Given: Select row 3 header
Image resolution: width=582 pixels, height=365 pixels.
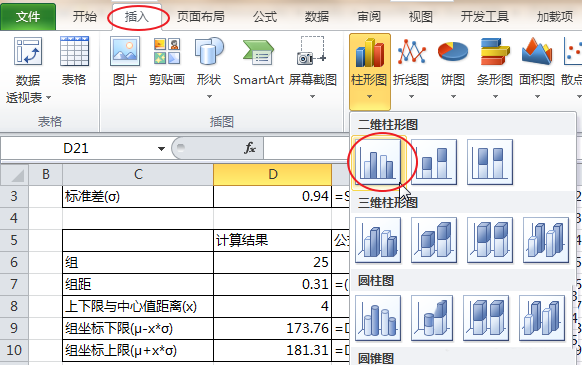Looking at the screenshot, I should (14, 196).
